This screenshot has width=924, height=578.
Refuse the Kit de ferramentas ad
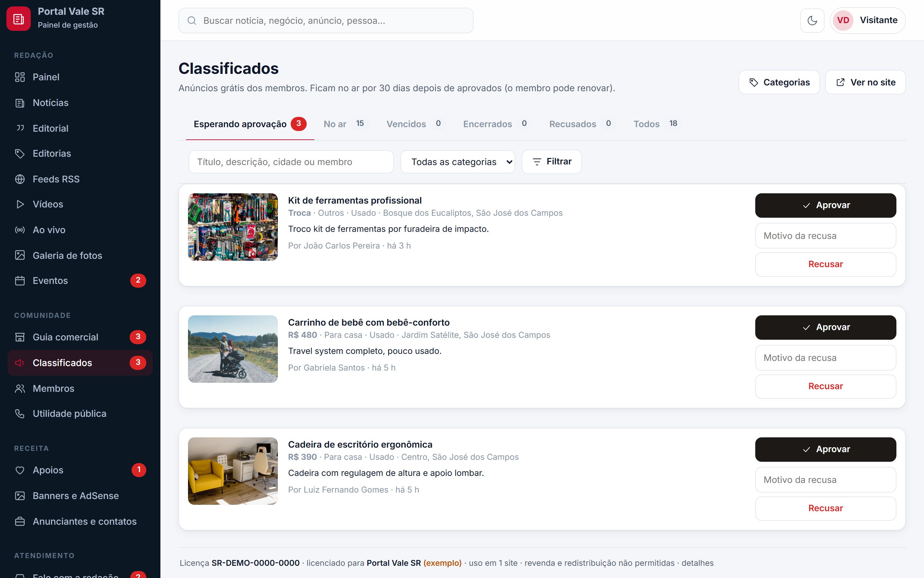click(x=826, y=264)
